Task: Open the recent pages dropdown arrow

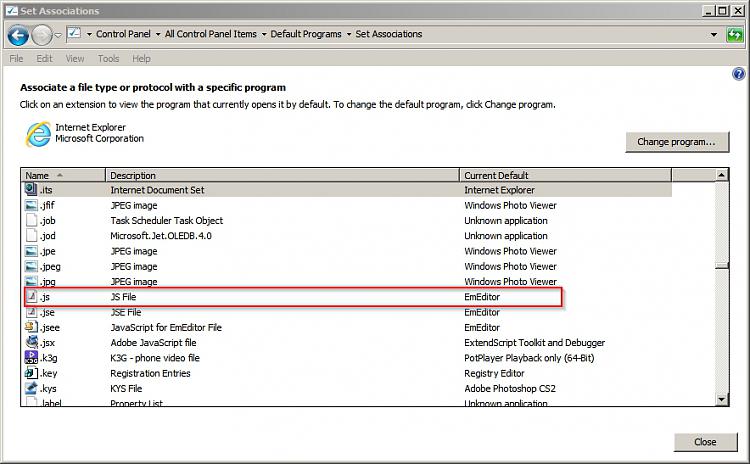Action: pyautogui.click(x=58, y=35)
